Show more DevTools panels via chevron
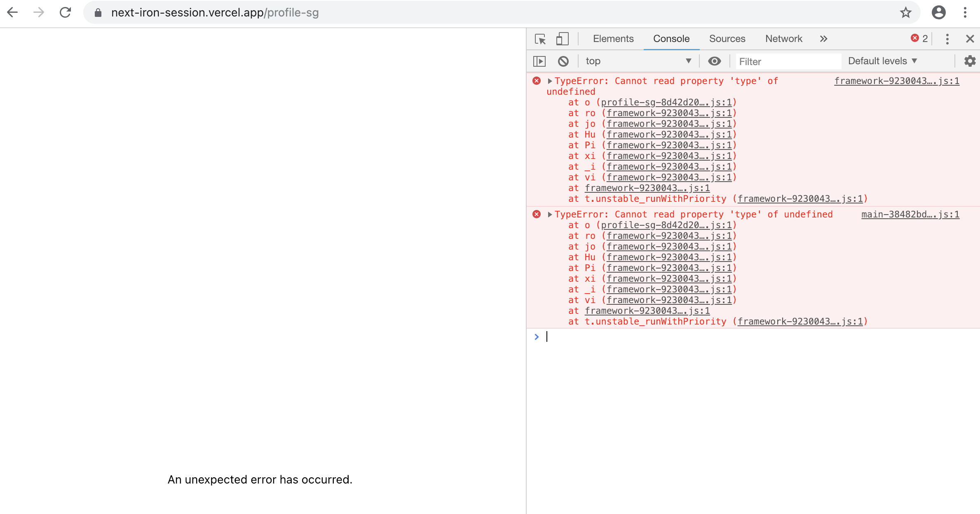The image size is (980, 514). (823, 39)
